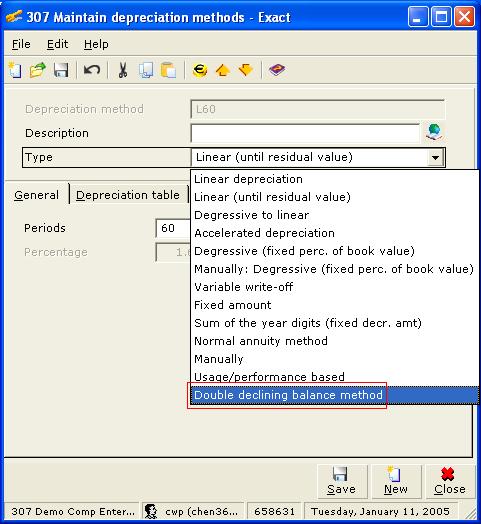Click the orange up arrow icon
Image resolution: width=481 pixels, height=524 pixels.
click(x=223, y=70)
